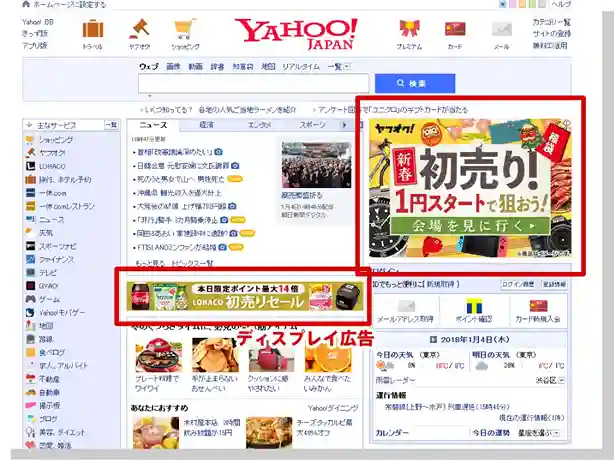Open the きっず版 link

[x=35, y=34]
